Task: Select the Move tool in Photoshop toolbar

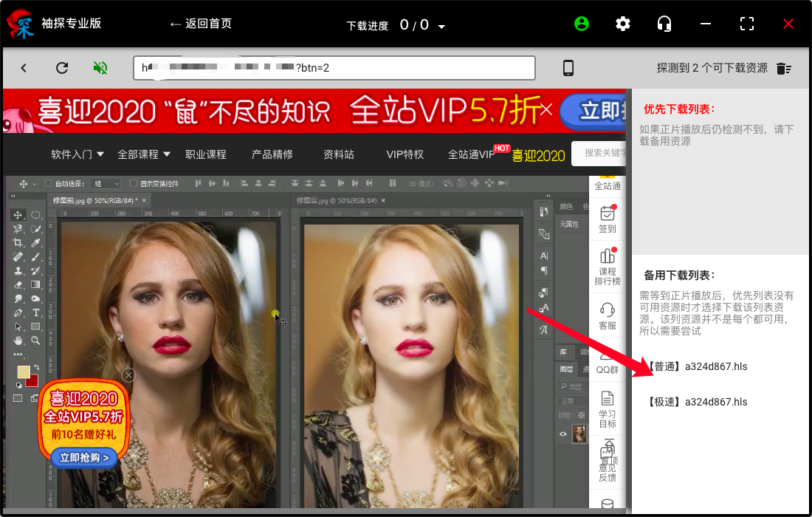Action: (18, 215)
